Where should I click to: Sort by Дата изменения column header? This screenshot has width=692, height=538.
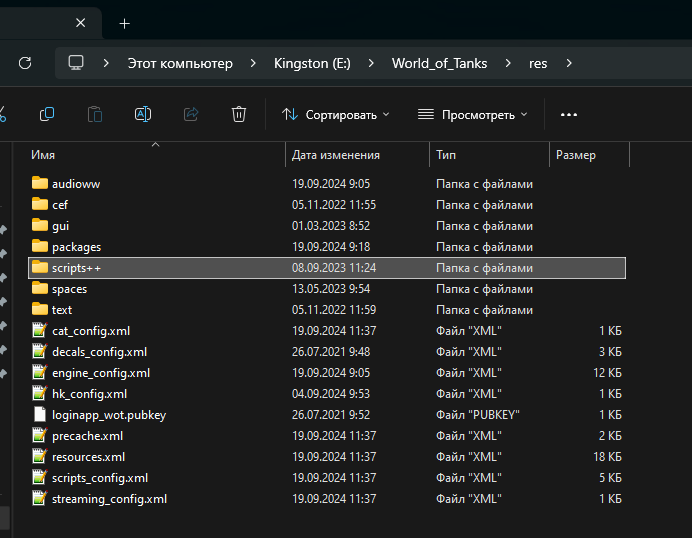(335, 155)
